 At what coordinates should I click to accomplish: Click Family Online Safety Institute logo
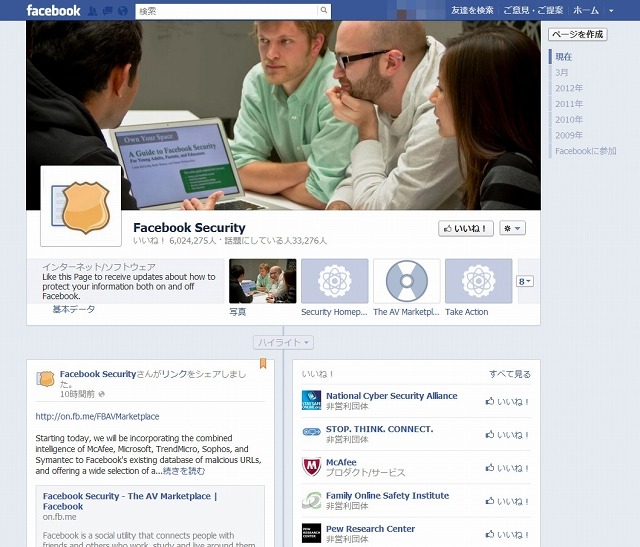click(311, 500)
